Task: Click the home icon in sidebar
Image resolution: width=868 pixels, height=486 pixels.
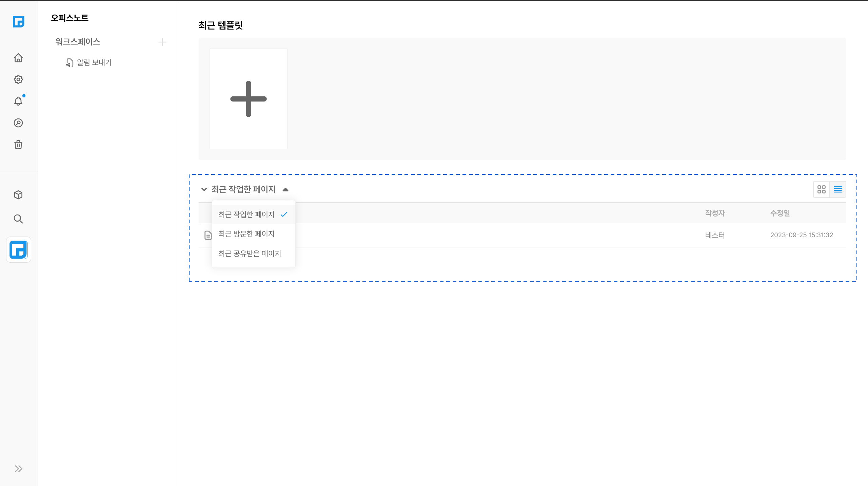Action: [18, 58]
